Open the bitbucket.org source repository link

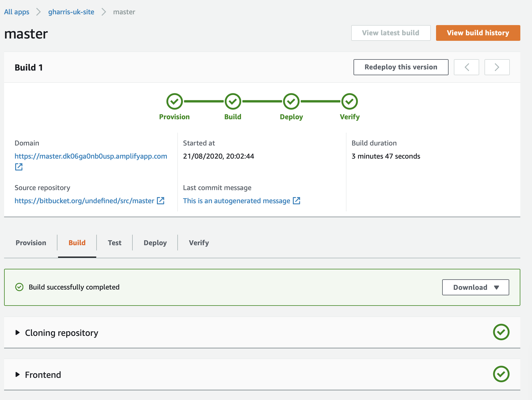pos(84,201)
